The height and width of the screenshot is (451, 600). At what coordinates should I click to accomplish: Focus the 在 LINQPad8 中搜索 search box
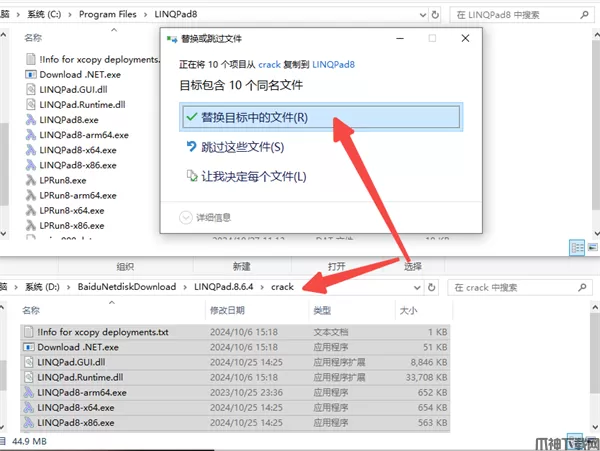(x=517, y=15)
